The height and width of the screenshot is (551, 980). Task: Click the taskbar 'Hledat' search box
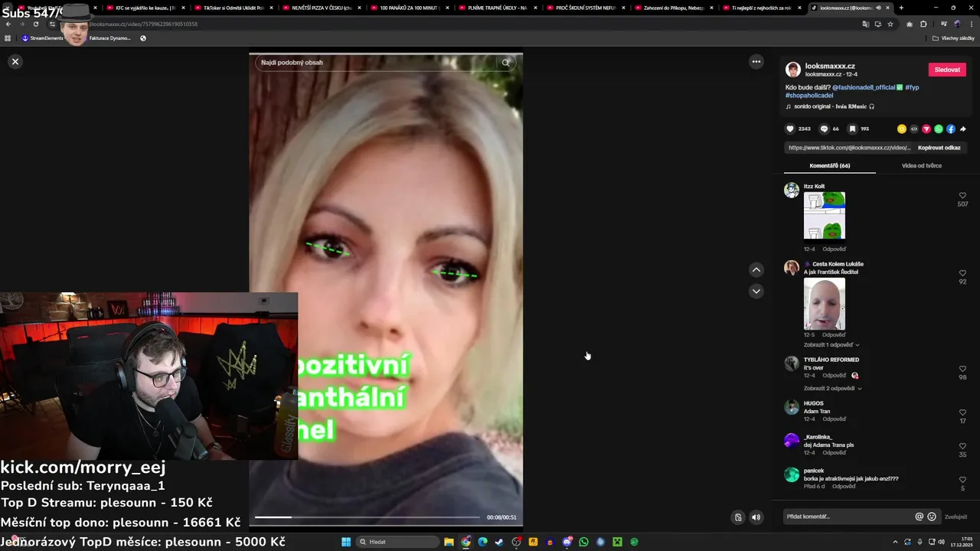pos(398,542)
